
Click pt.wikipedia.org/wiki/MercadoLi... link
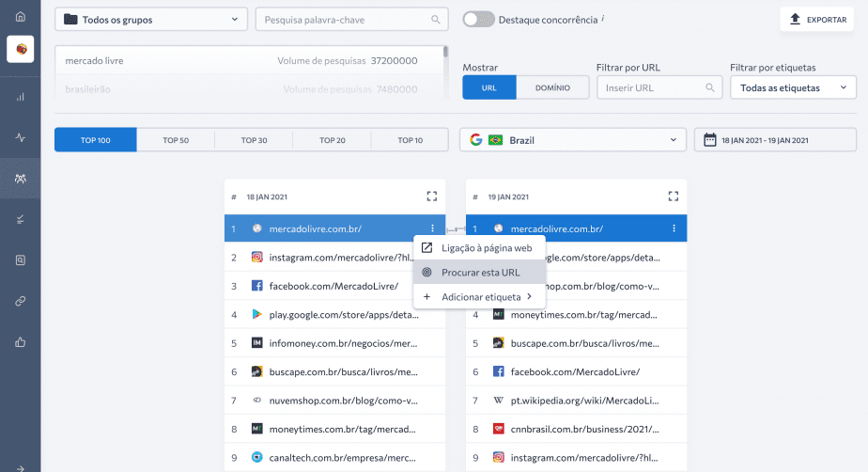point(584,401)
